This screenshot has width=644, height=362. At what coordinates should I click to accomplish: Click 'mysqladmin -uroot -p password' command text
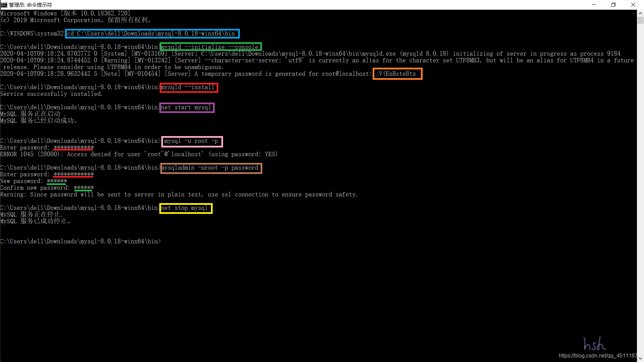coord(210,168)
